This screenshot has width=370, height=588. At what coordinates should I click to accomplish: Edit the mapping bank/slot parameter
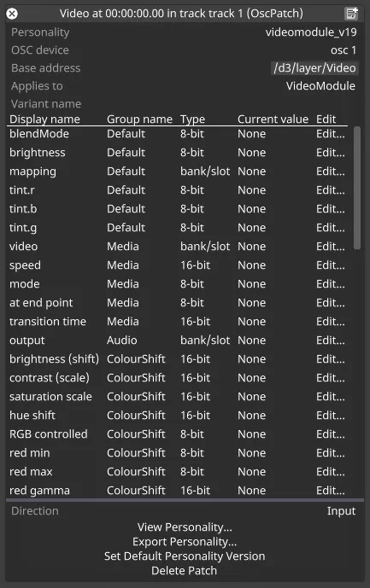330,172
